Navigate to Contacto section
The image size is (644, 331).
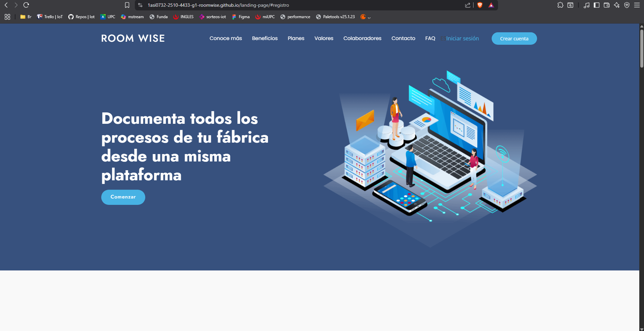[403, 38]
